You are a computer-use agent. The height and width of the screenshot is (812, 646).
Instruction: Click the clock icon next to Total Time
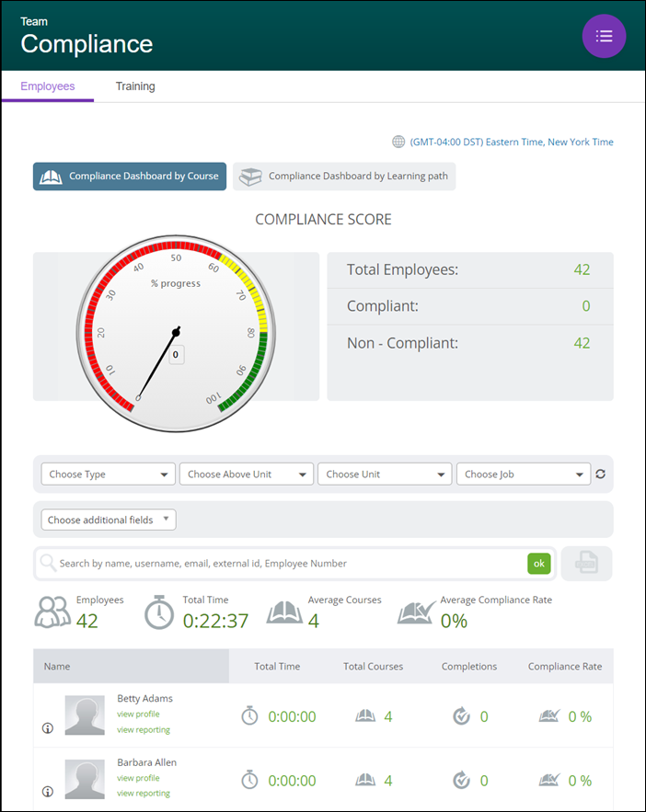(x=158, y=612)
